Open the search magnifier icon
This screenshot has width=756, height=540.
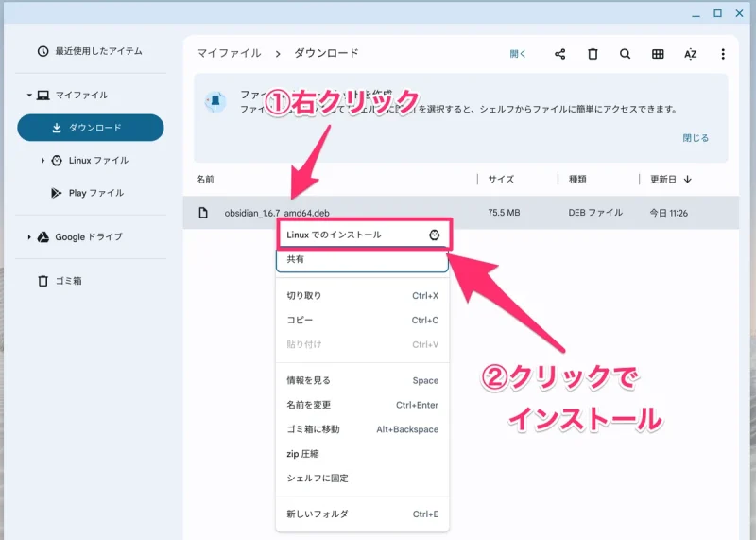(x=625, y=54)
